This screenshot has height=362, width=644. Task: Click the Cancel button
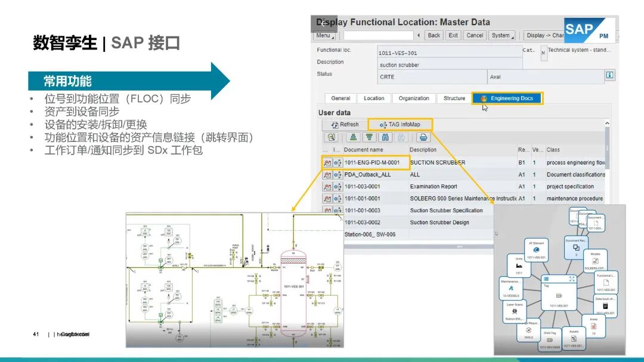coord(475,36)
